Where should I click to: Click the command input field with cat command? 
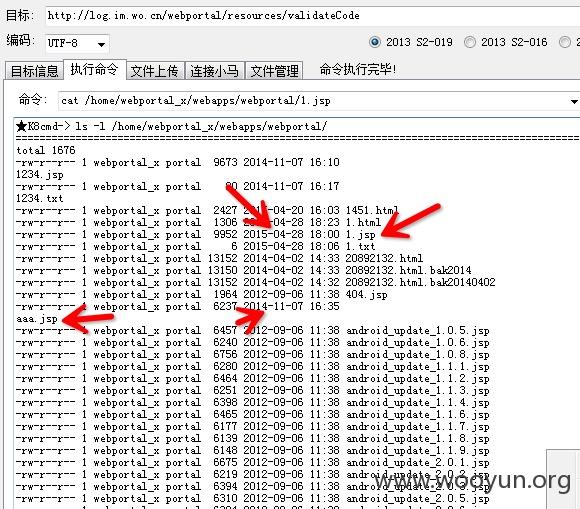(x=319, y=101)
